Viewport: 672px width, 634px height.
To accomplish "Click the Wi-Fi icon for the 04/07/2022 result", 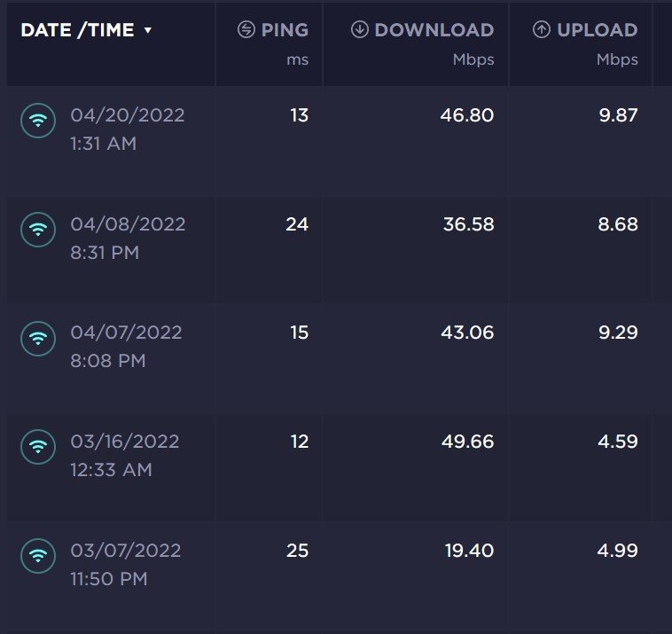I will pyautogui.click(x=38, y=339).
